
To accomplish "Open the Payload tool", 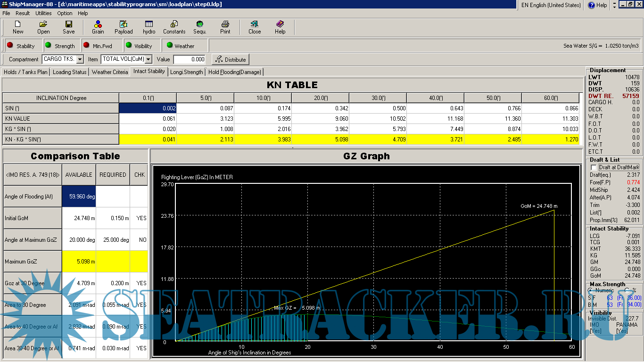I will coord(124,27).
